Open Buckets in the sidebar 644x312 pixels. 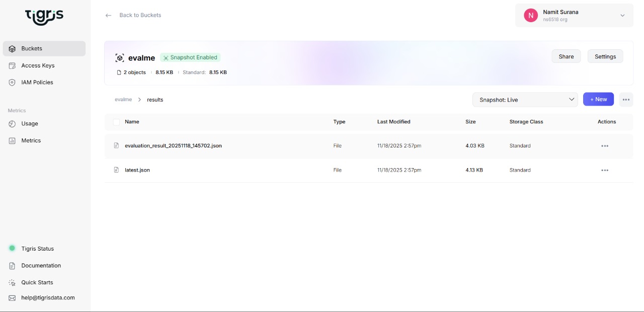(44, 49)
